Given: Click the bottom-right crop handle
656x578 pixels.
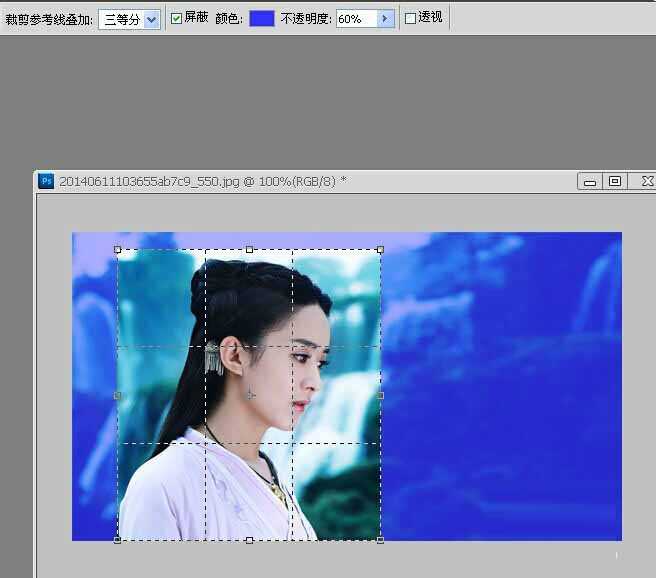Looking at the screenshot, I should coord(380,540).
